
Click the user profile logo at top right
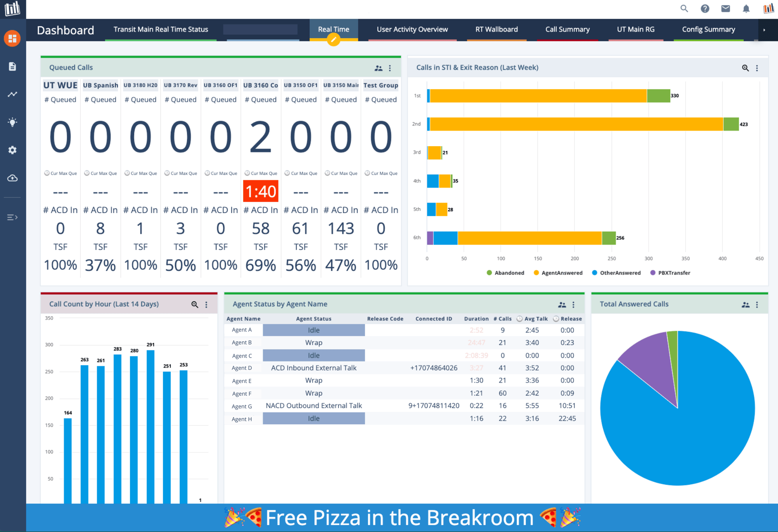point(768,9)
